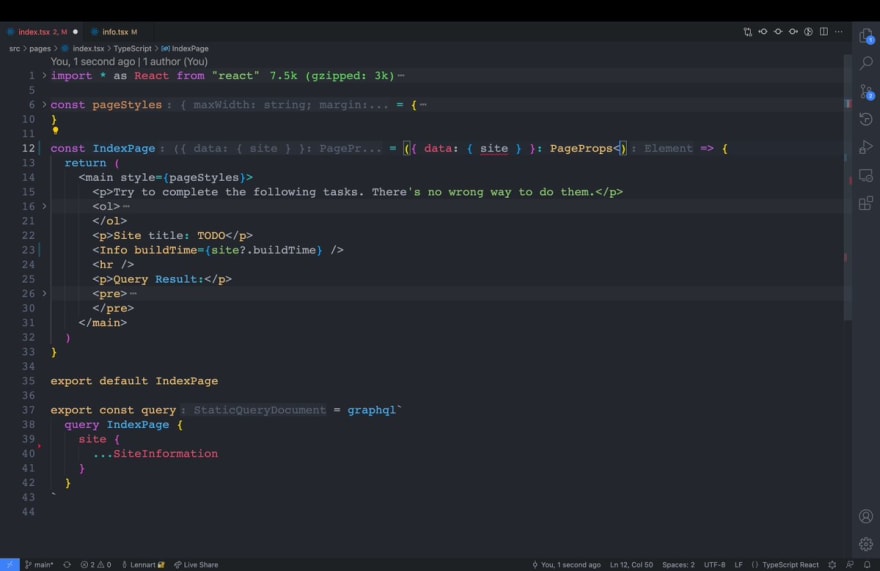The height and width of the screenshot is (571, 880).
Task: Start Live Share from status bar
Action: (x=196, y=564)
